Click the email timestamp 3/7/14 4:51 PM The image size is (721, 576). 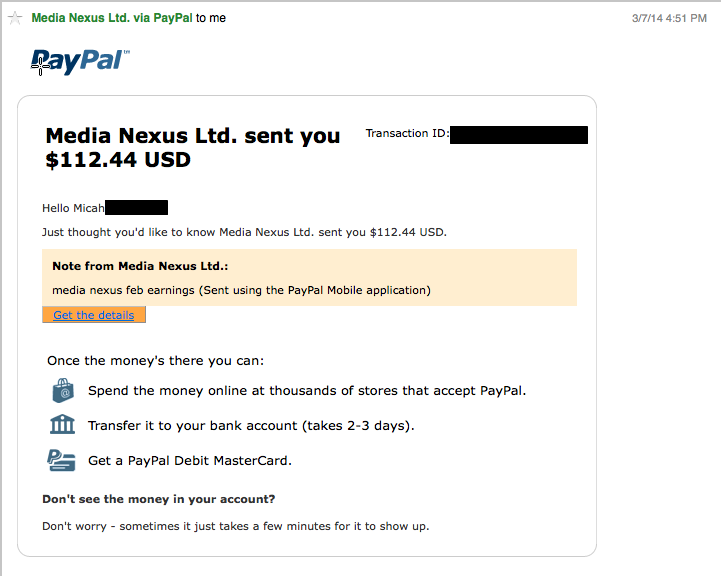[x=669, y=18]
